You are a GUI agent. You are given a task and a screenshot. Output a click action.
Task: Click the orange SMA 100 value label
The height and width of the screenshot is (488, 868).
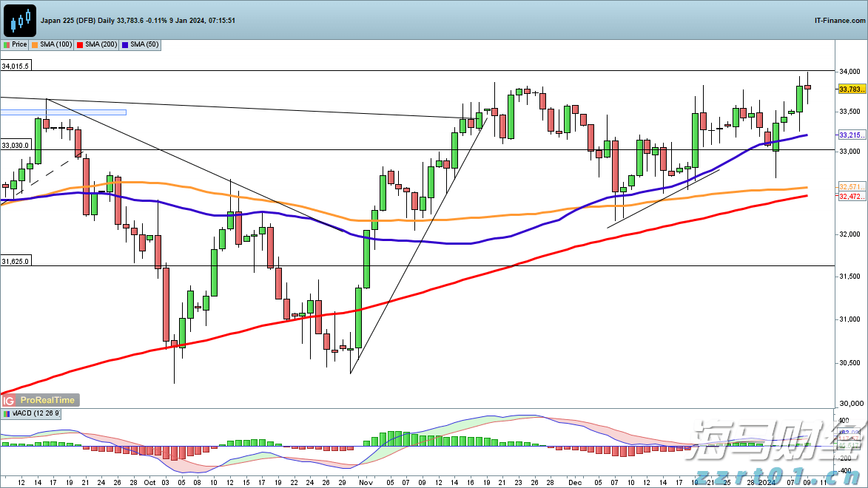click(x=852, y=186)
